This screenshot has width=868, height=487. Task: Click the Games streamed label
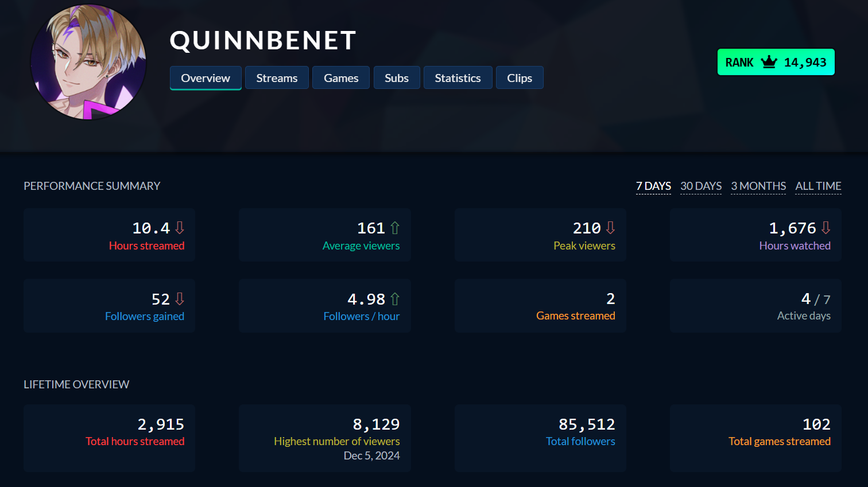point(576,315)
